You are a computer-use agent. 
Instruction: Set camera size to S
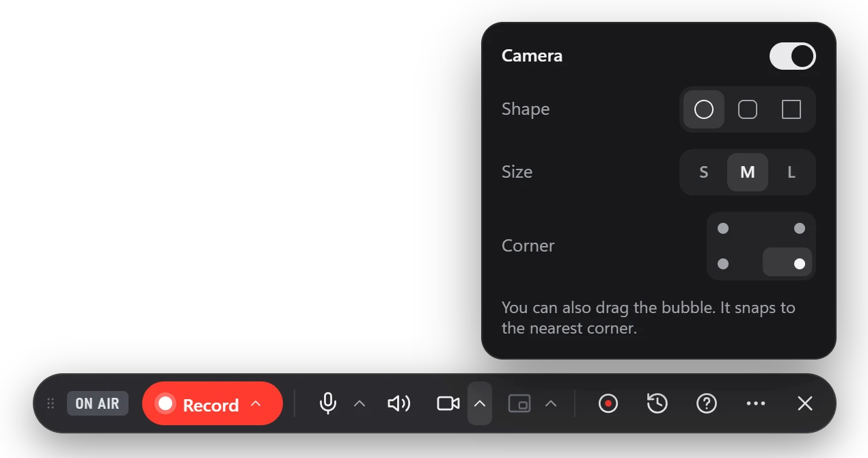pos(704,172)
